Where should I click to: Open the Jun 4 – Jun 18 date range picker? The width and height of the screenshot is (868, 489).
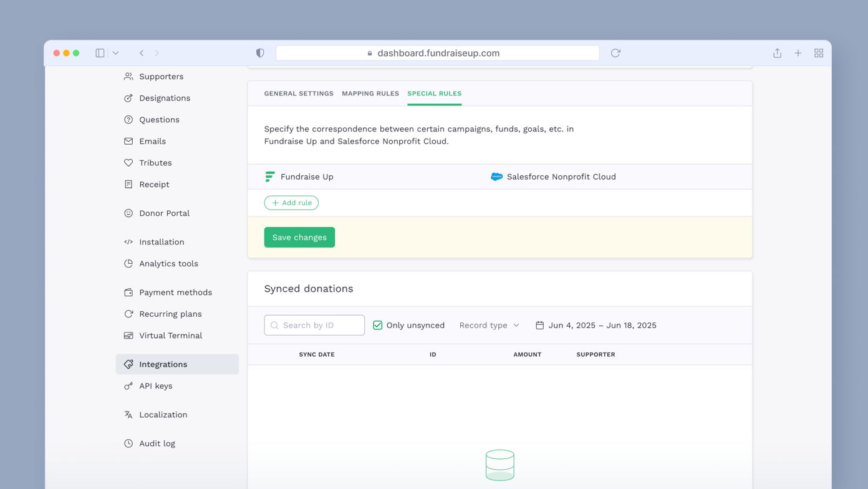tap(597, 325)
